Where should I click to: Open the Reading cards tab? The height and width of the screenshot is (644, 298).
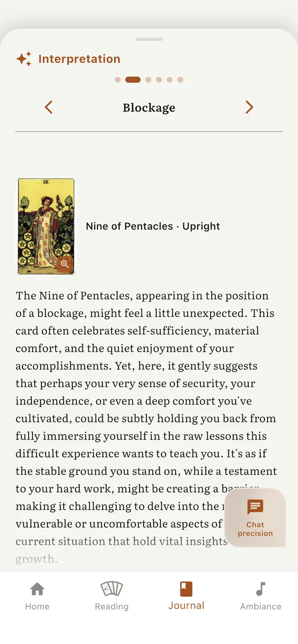click(x=112, y=595)
